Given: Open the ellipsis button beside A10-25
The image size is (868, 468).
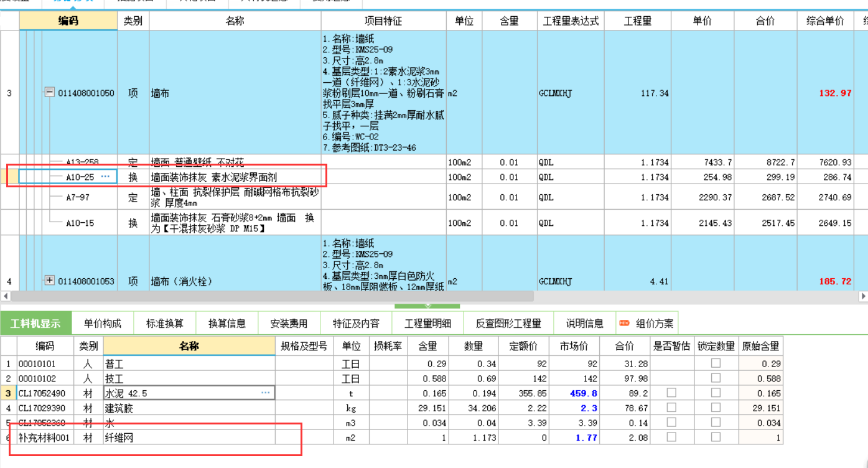Looking at the screenshot, I should point(105,177).
